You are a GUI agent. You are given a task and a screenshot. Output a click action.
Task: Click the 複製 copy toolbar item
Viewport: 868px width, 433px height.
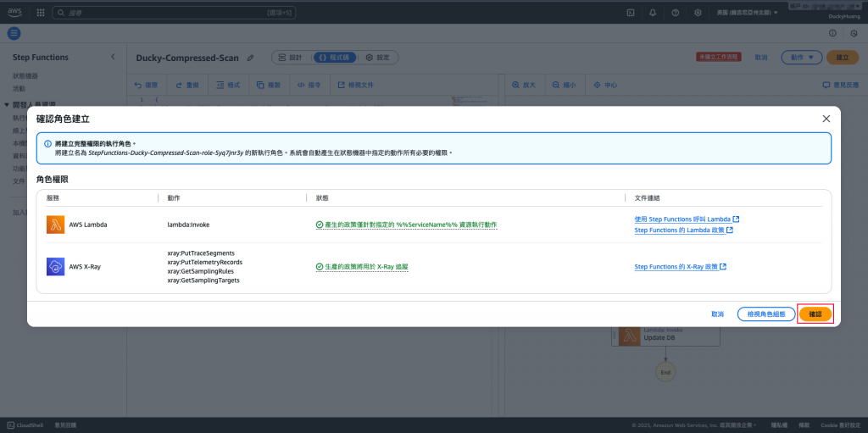pos(269,86)
